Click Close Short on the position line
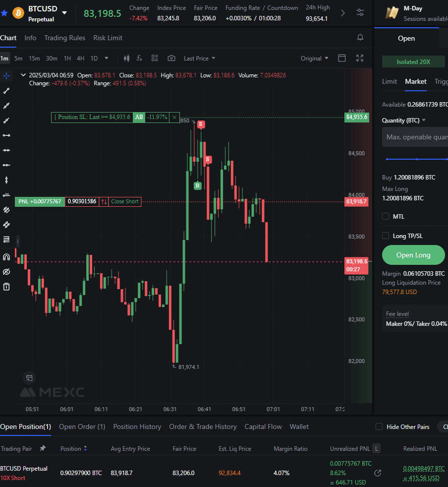448x487 pixels. point(125,201)
